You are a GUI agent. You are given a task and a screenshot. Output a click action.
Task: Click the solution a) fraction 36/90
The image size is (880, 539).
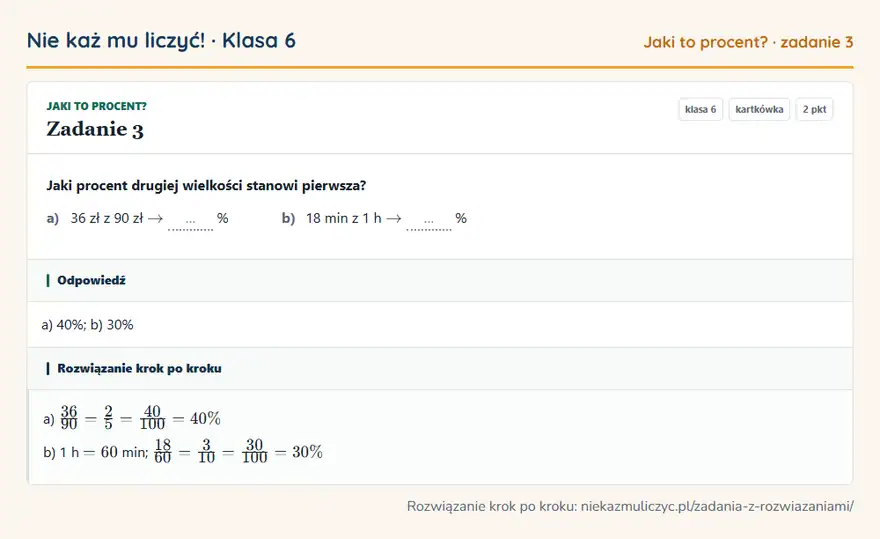point(69,418)
